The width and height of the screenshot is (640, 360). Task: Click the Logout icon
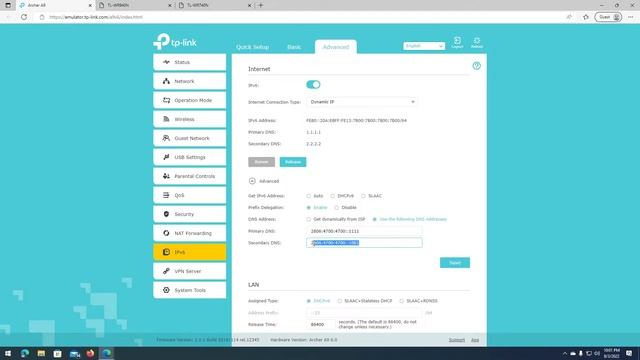pos(457,42)
